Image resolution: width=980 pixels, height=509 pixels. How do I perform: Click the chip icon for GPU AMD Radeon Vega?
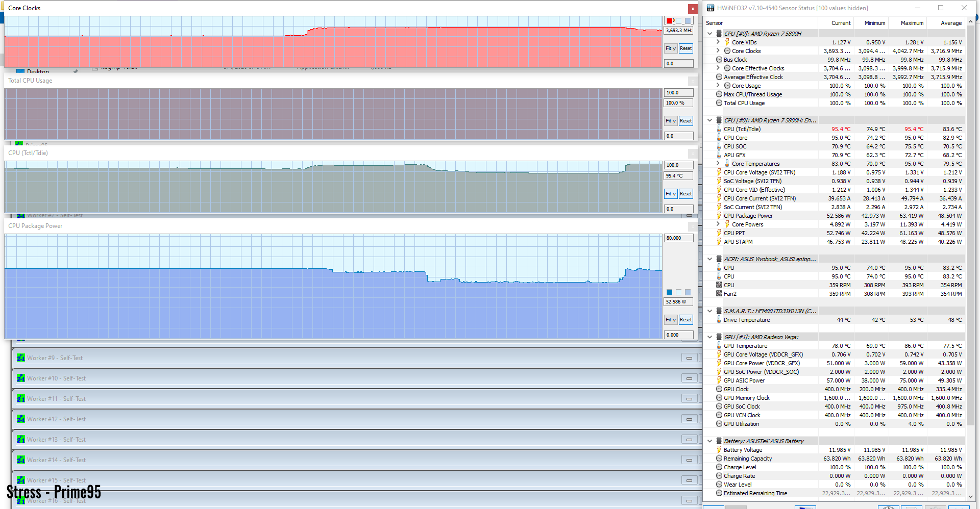click(719, 337)
